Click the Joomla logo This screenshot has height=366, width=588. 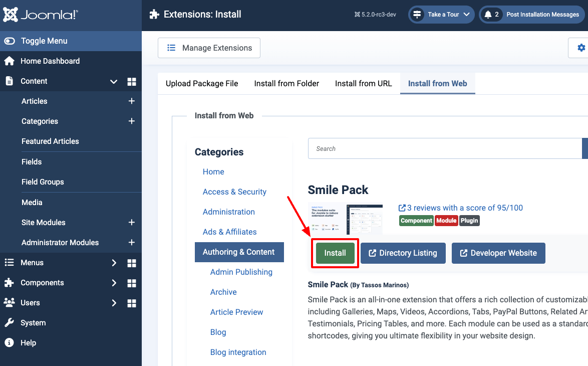click(x=41, y=15)
